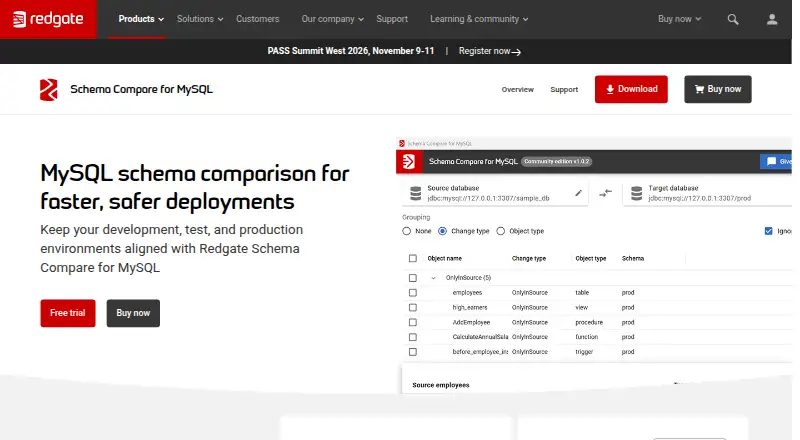Click the function object type cell
This screenshot has width=800, height=440.
[x=586, y=337]
